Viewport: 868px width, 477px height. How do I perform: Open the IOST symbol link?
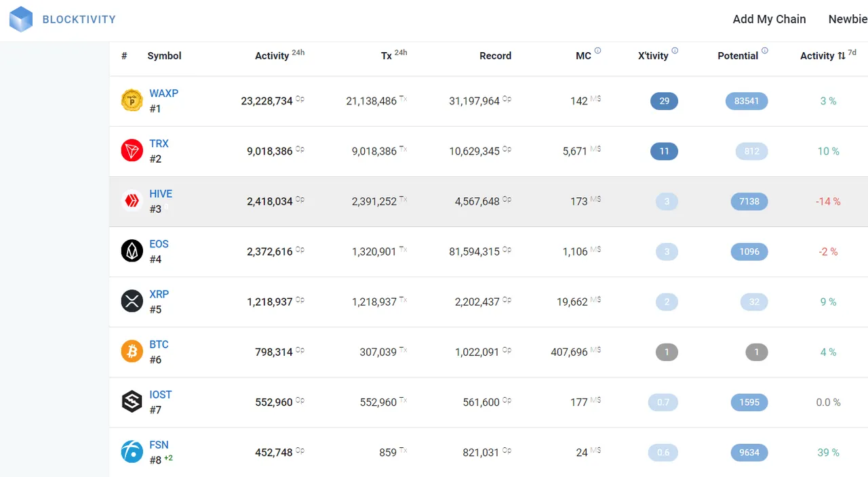pos(161,394)
